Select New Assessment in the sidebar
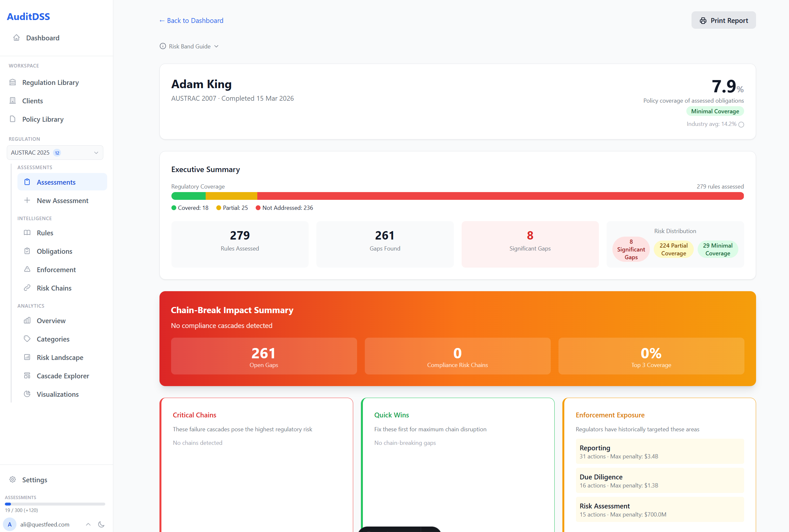789x532 pixels. pyautogui.click(x=62, y=200)
